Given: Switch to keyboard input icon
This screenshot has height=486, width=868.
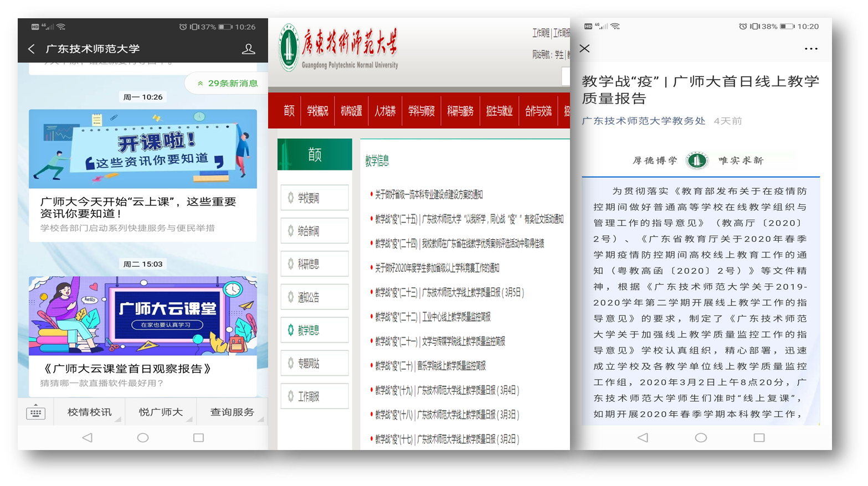Looking at the screenshot, I should pyautogui.click(x=35, y=412).
